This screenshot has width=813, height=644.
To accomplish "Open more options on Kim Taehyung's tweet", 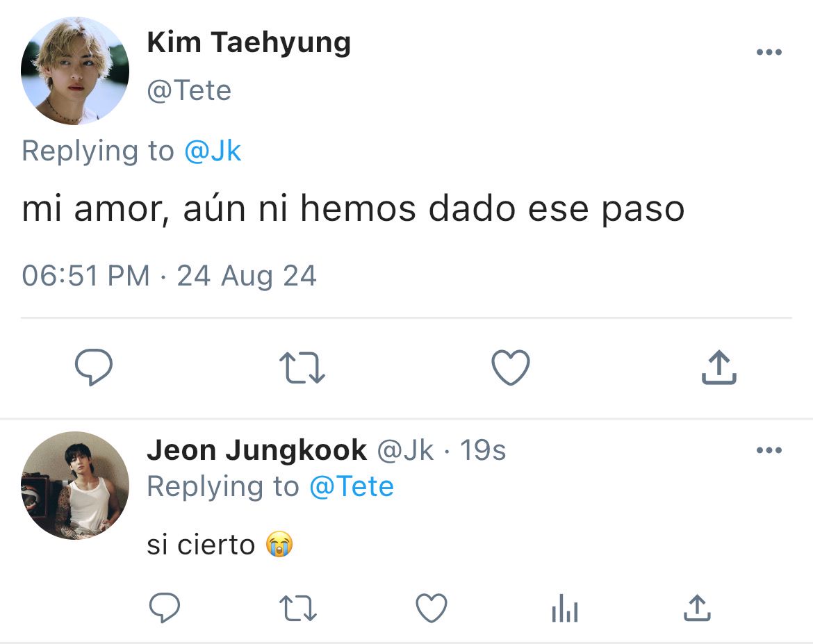I will pyautogui.click(x=769, y=52).
